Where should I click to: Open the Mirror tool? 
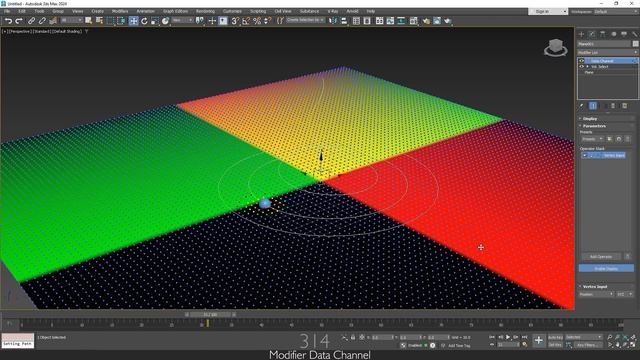pyautogui.click(x=333, y=21)
